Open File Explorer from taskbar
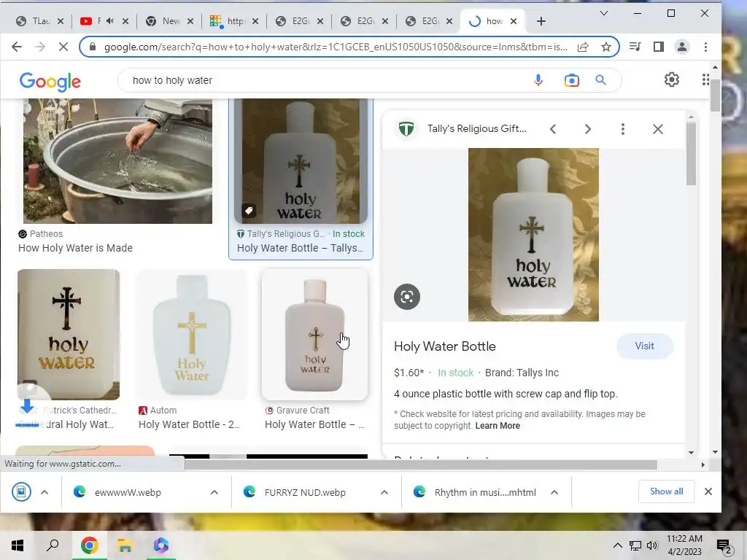Screen dimensions: 747x560 (125, 545)
